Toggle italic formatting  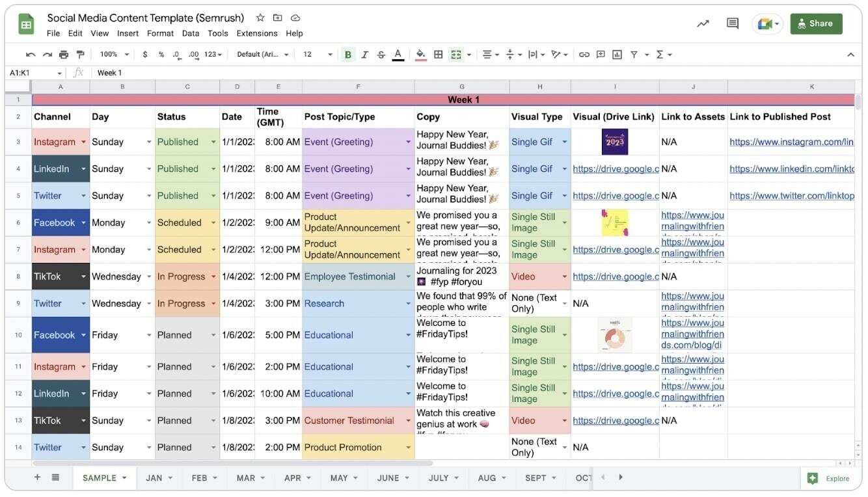364,55
